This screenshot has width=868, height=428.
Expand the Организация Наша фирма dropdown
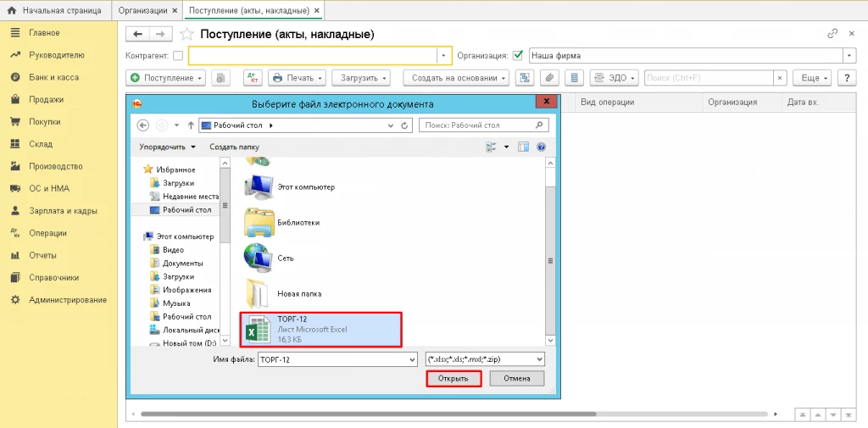coord(849,55)
